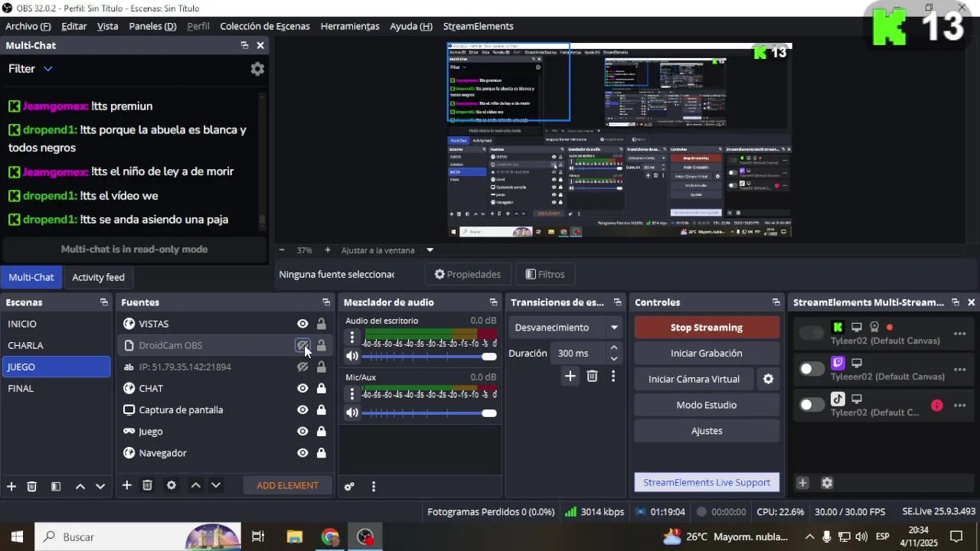Open transition properties three dots
This screenshot has height=551, width=980.
(613, 376)
